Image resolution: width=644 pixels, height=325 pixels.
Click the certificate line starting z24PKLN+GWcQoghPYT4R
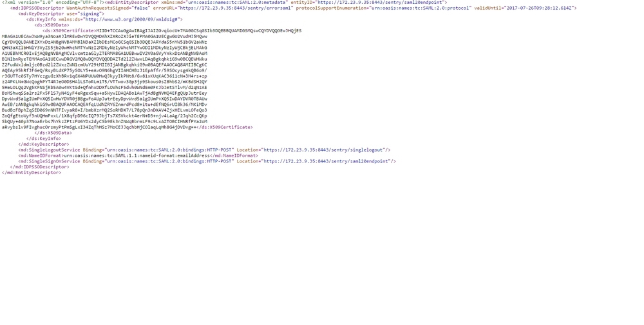104,82
